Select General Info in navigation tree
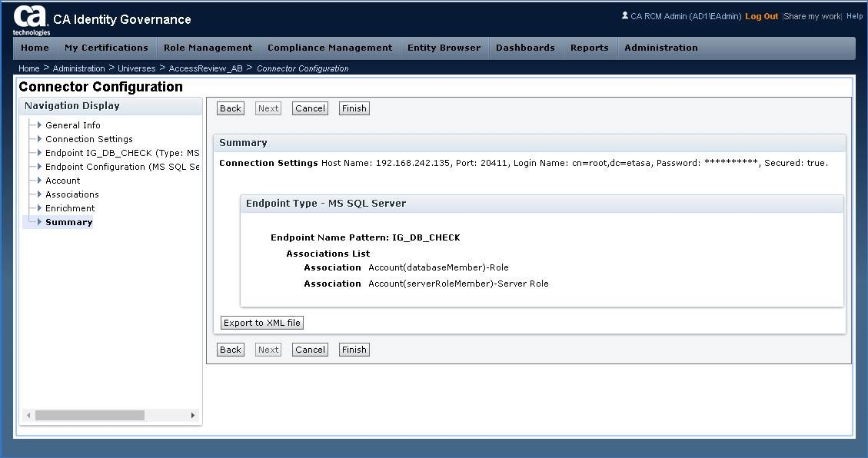The width and height of the screenshot is (868, 458). 73,125
